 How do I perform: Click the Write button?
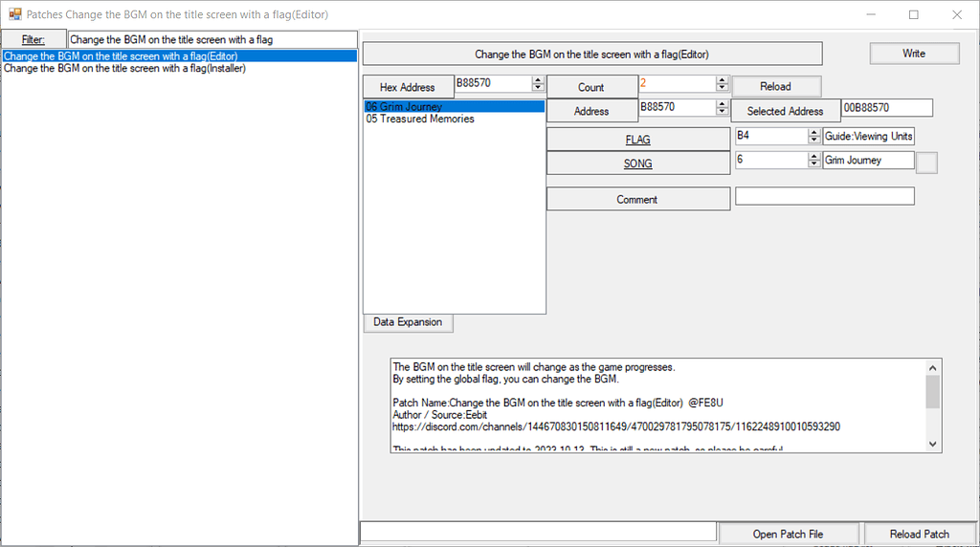point(914,54)
